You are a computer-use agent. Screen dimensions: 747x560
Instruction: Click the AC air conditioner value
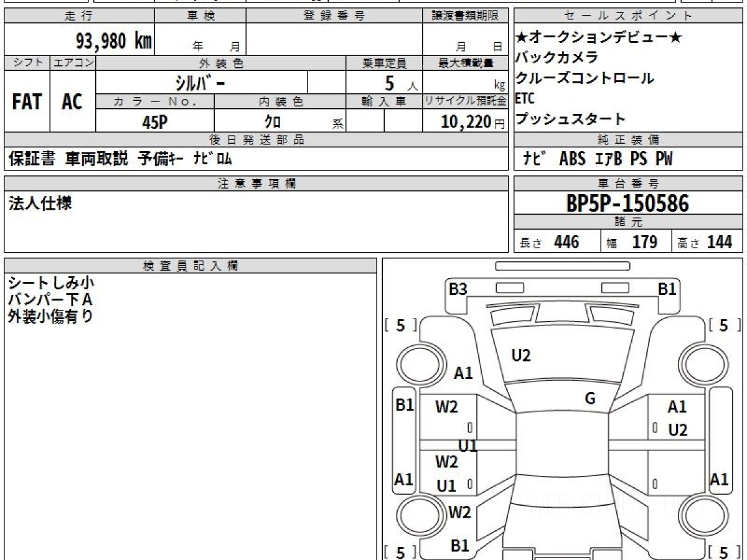point(72,102)
